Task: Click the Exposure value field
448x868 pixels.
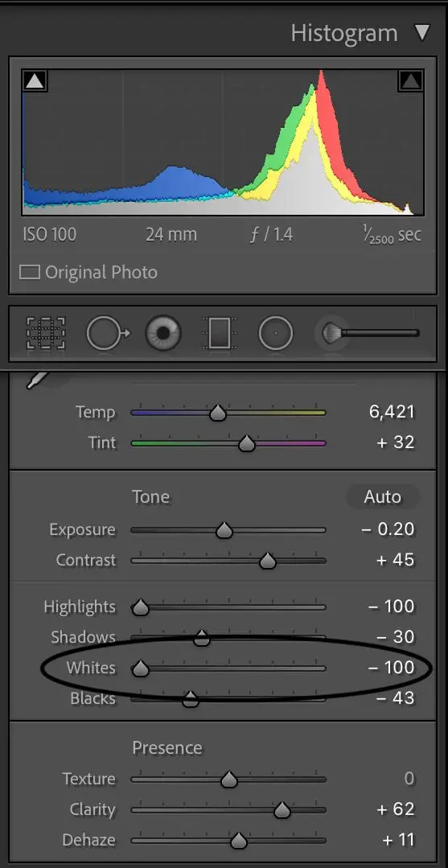Action: (388, 529)
